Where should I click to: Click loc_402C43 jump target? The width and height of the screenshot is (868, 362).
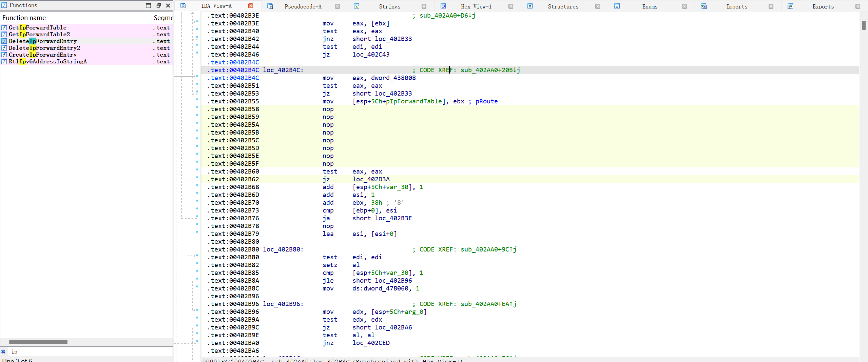coord(371,55)
